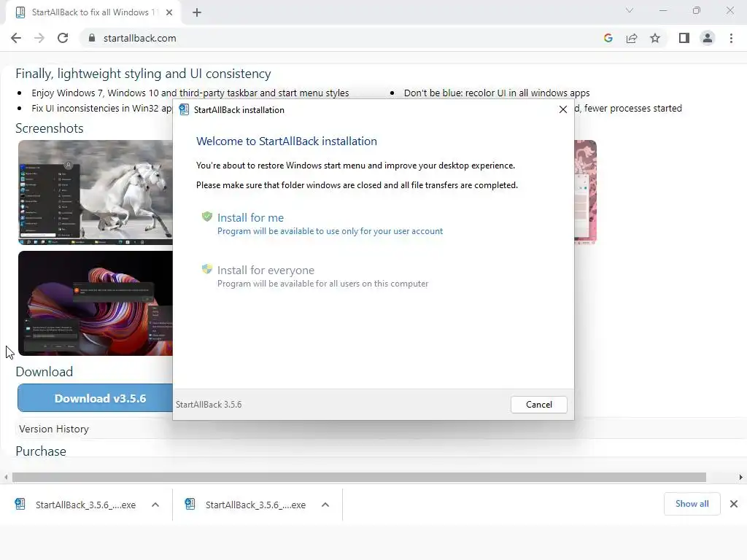The height and width of the screenshot is (560, 747).
Task: Restore down the Chrome window
Action: 697,10
